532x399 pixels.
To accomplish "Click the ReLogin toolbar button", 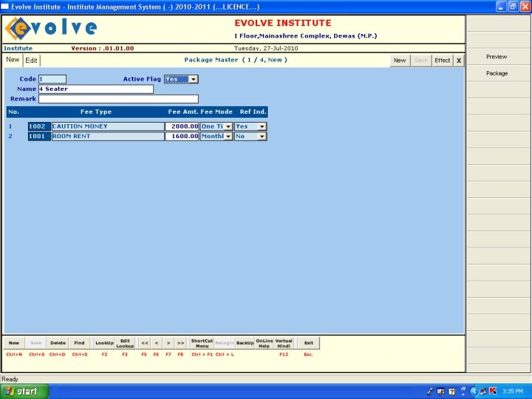I will pyautogui.click(x=225, y=343).
